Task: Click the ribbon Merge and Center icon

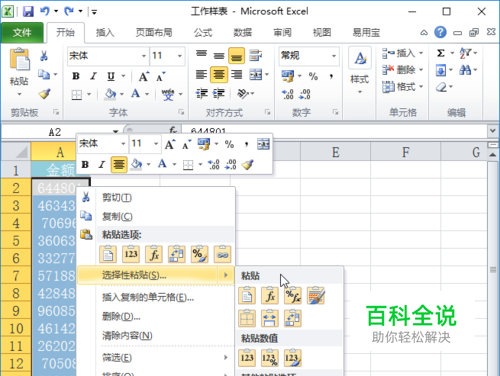Action: pos(256,74)
